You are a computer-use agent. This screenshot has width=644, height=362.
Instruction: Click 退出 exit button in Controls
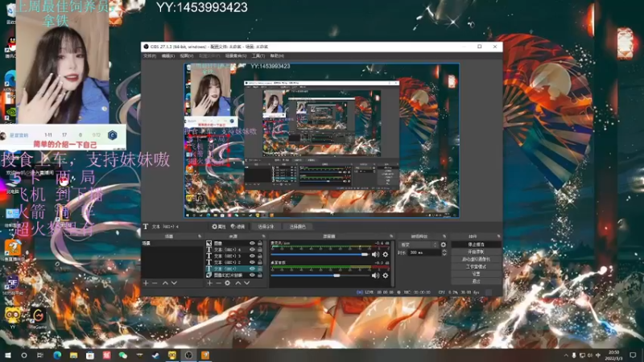tap(476, 282)
